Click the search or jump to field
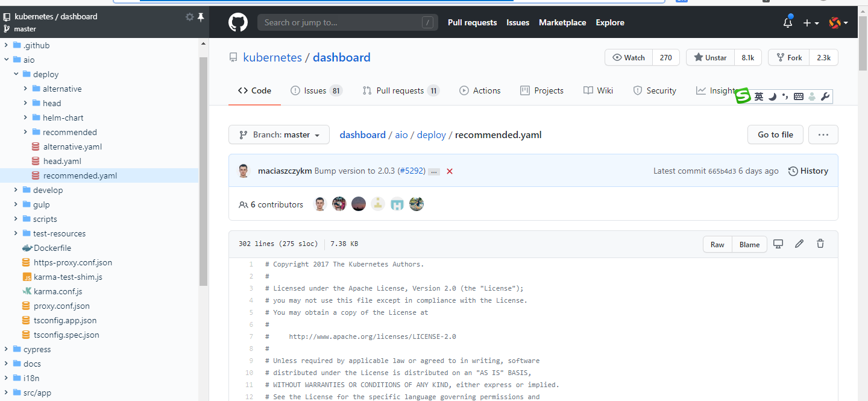The width and height of the screenshot is (868, 401). 348,22
